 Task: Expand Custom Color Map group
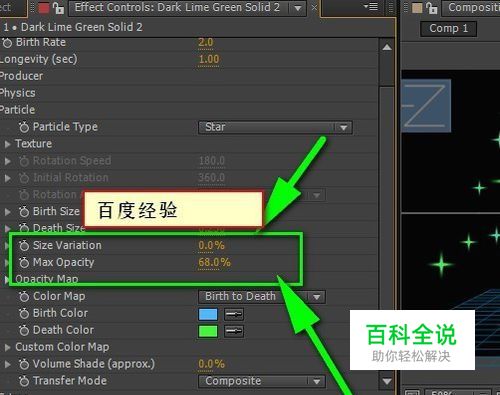click(x=7, y=347)
